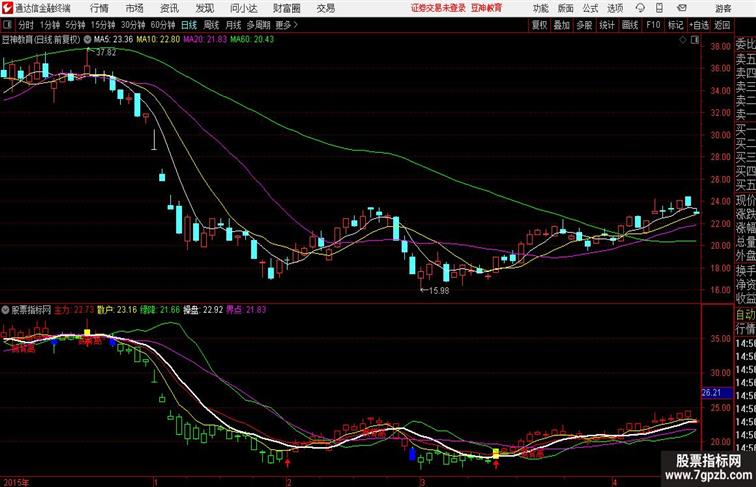The height and width of the screenshot is (487, 756).
Task: Switch to 1分钟 chart period
Action: pyautogui.click(x=50, y=25)
